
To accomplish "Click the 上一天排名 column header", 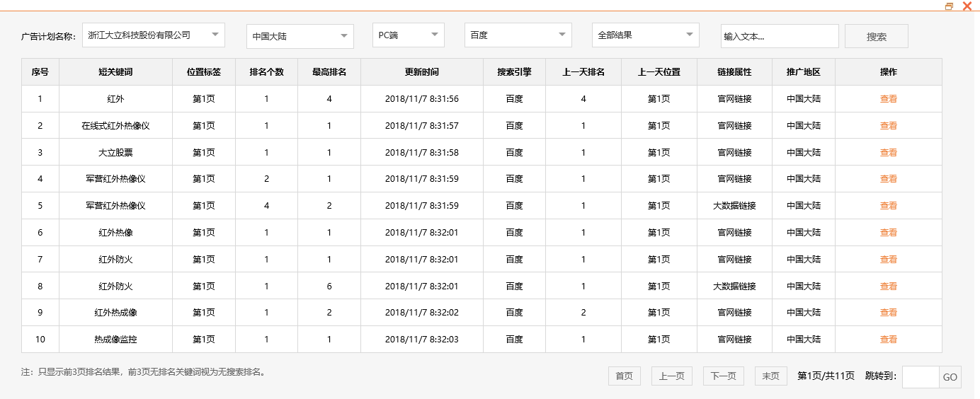I will (583, 72).
